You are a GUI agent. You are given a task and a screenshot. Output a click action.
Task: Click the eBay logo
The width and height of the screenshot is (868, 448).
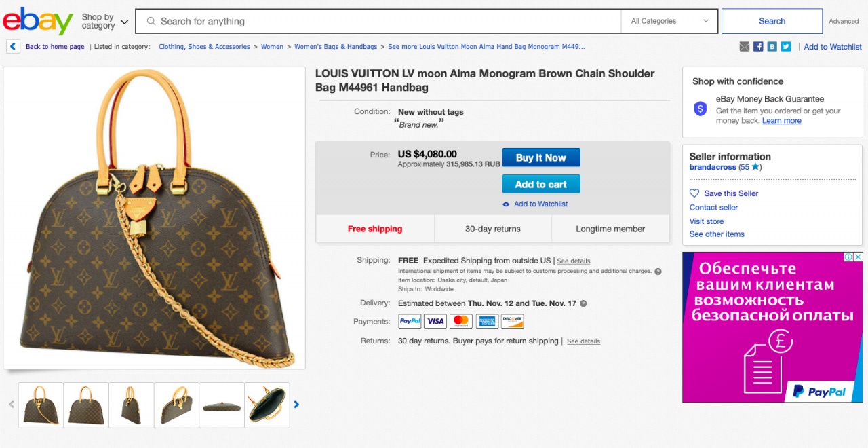pyautogui.click(x=38, y=21)
